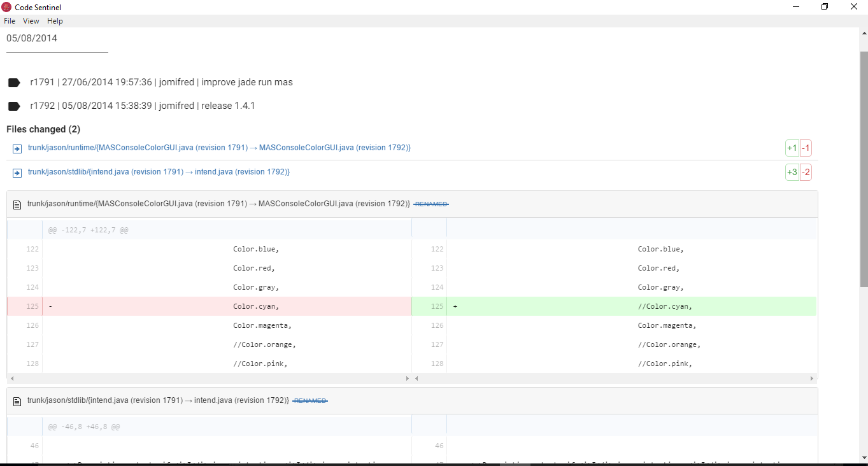This screenshot has width=868, height=466.
Task: Click Color.magenta, in the left diff pane
Action: (262, 325)
